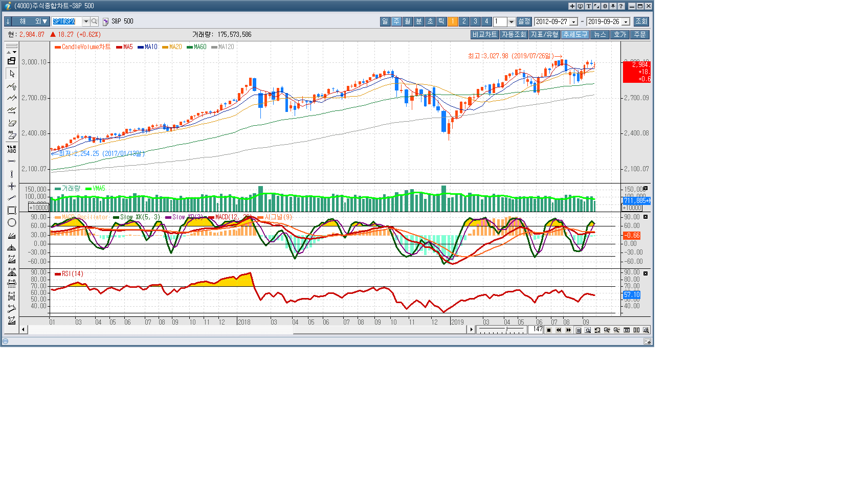Click the zoom out magnifier icon
The height and width of the screenshot is (504, 845).
[x=617, y=330]
